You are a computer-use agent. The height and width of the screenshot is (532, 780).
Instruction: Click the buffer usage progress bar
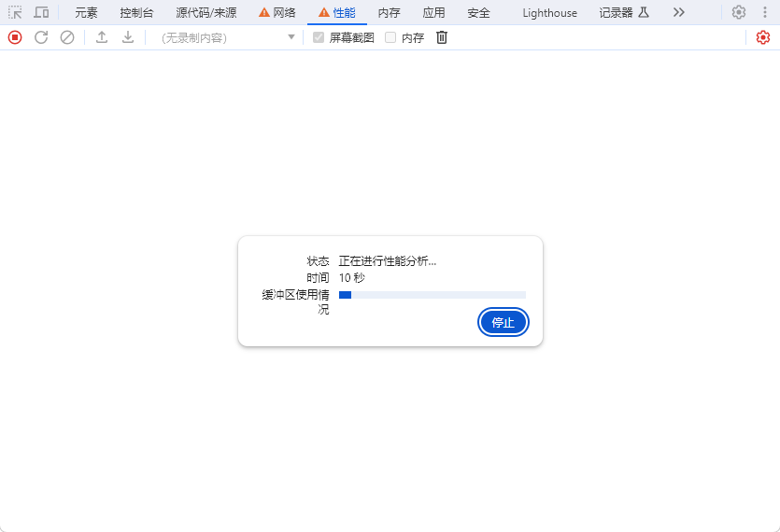[433, 295]
